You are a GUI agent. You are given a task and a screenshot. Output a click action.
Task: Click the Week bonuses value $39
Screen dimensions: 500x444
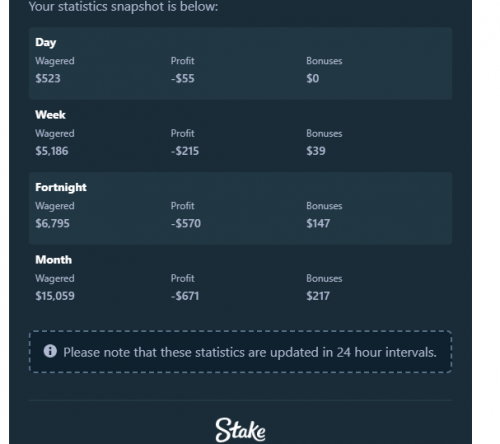coord(316,151)
